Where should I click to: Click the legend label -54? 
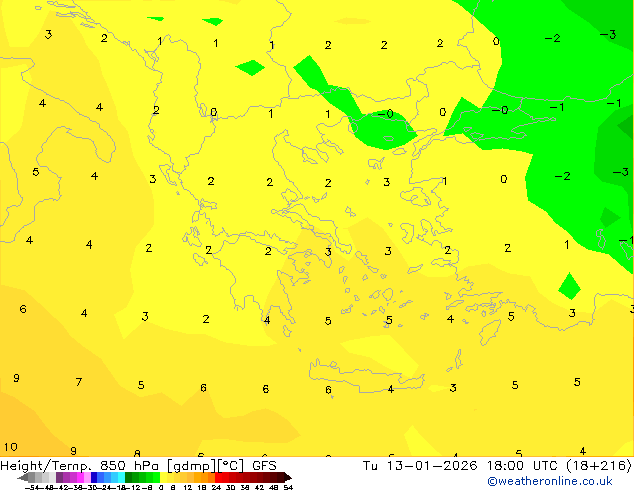point(32,487)
